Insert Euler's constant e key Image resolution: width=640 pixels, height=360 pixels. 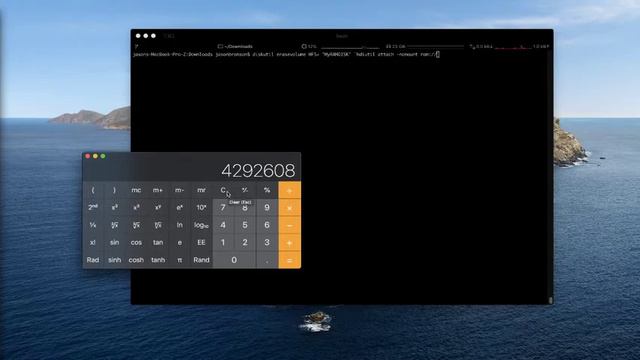tap(179, 242)
